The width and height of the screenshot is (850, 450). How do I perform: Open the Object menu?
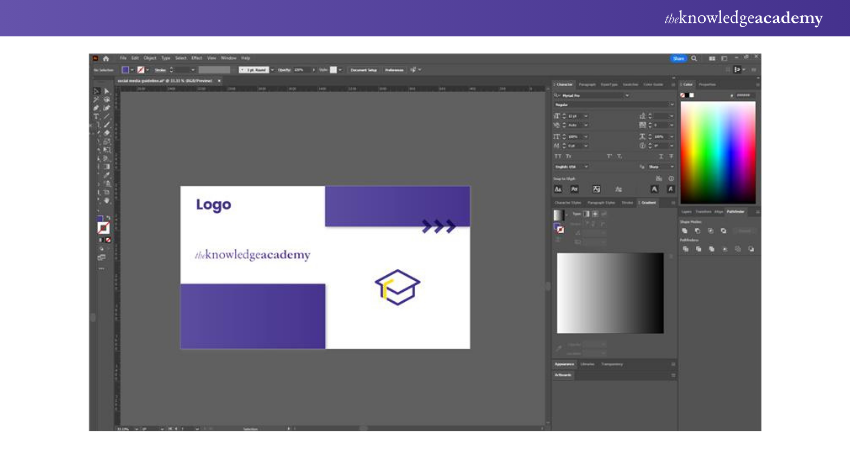point(150,58)
